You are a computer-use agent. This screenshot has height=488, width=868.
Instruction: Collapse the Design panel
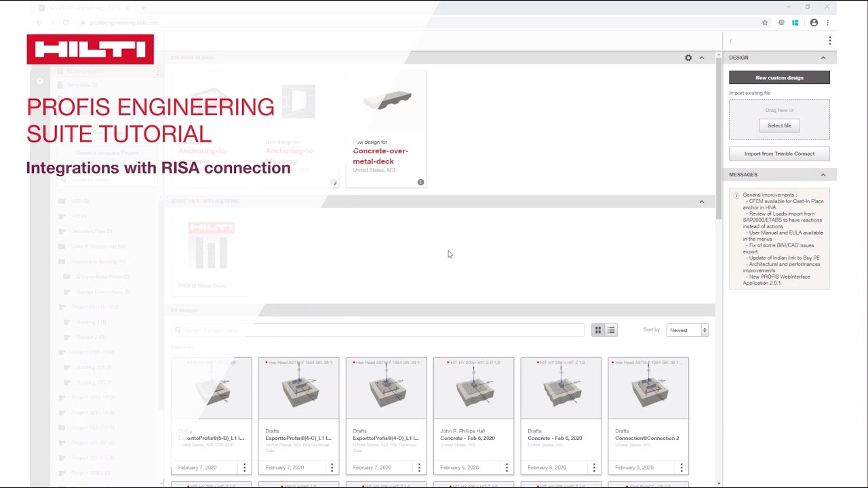[823, 58]
